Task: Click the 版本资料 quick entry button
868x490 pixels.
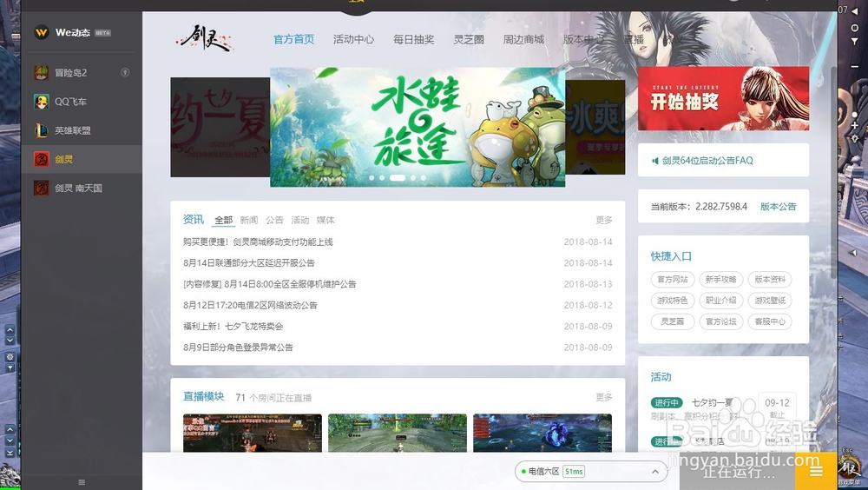Action: click(770, 280)
